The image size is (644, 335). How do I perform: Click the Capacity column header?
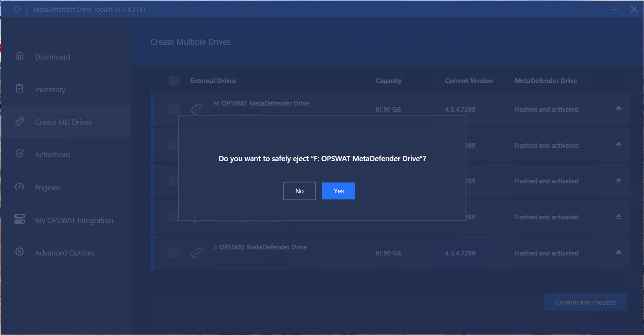[x=389, y=81]
